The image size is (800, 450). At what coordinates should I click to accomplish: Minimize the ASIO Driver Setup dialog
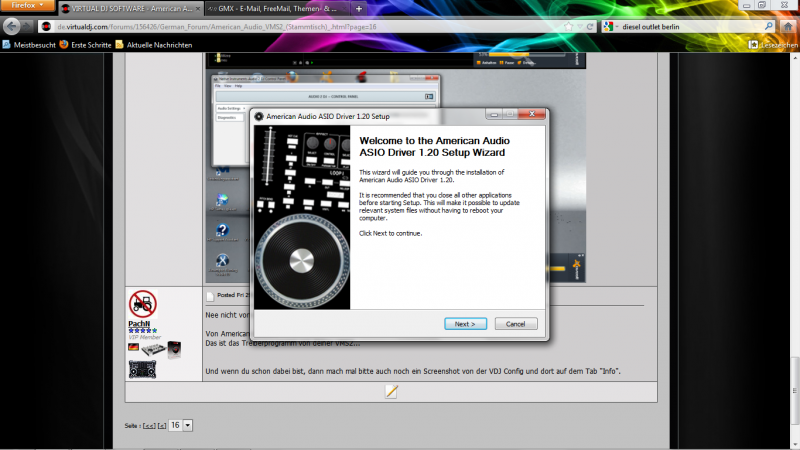coord(493,114)
